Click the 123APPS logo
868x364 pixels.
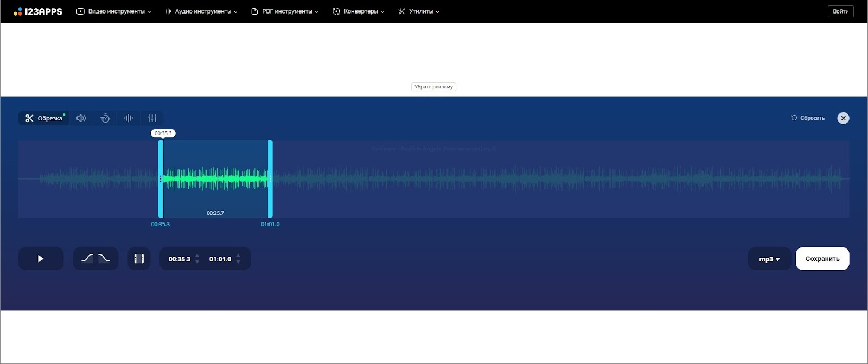click(x=38, y=11)
